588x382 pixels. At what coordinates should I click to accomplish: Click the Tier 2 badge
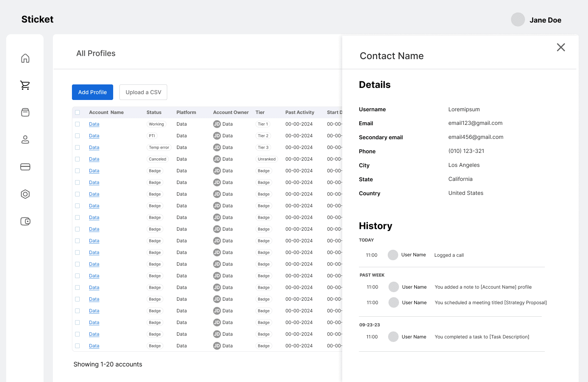[263, 136]
